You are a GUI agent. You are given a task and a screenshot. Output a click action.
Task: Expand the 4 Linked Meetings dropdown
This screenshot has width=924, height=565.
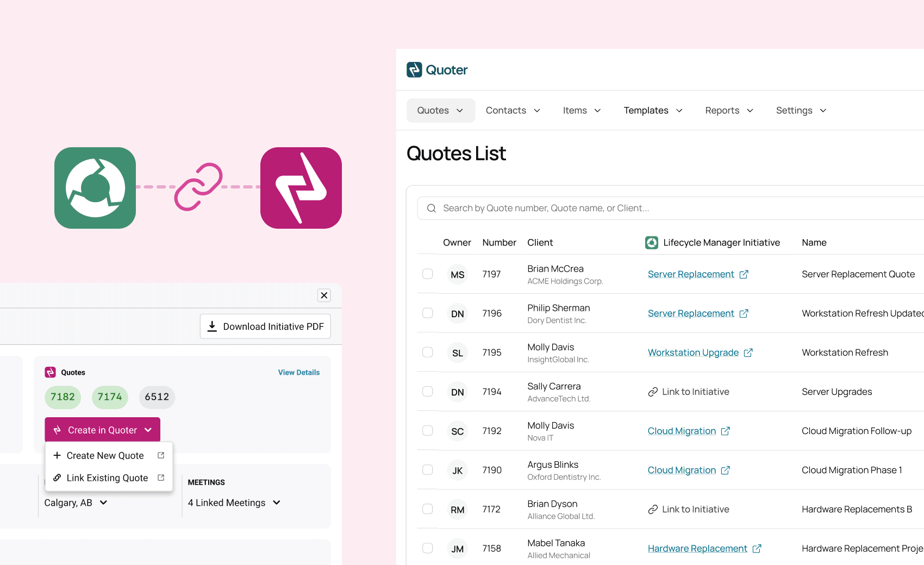click(234, 503)
